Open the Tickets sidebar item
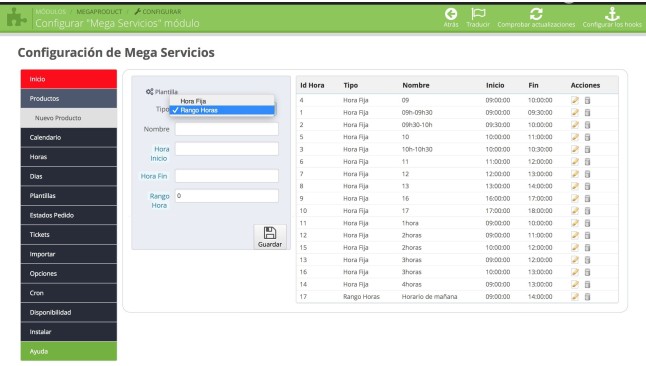This screenshot has width=646, height=366. tap(69, 235)
